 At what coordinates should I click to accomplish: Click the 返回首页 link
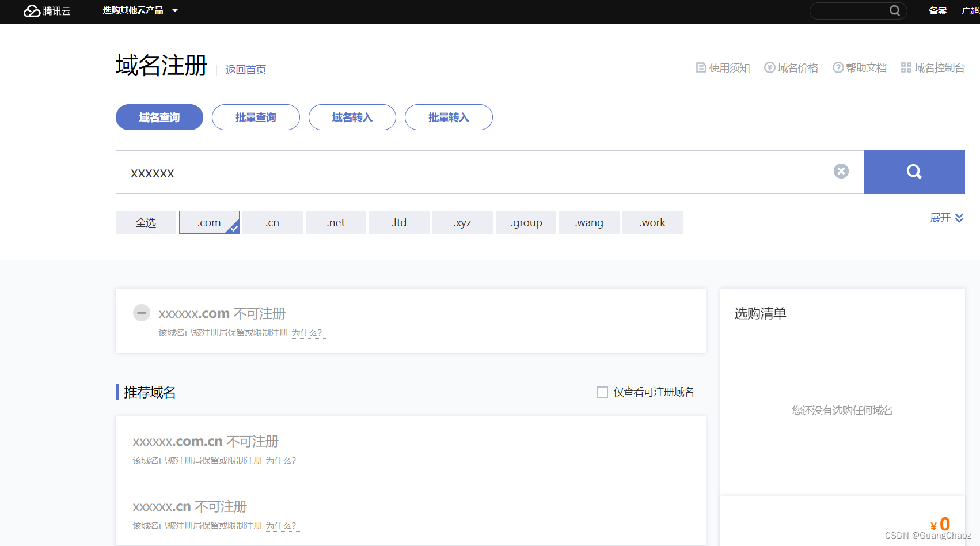point(245,70)
